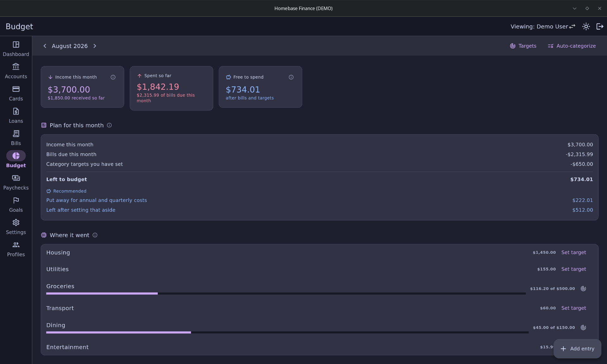The height and width of the screenshot is (364, 607).
Task: Go to Accounts in the sidebar
Action: pos(16,71)
